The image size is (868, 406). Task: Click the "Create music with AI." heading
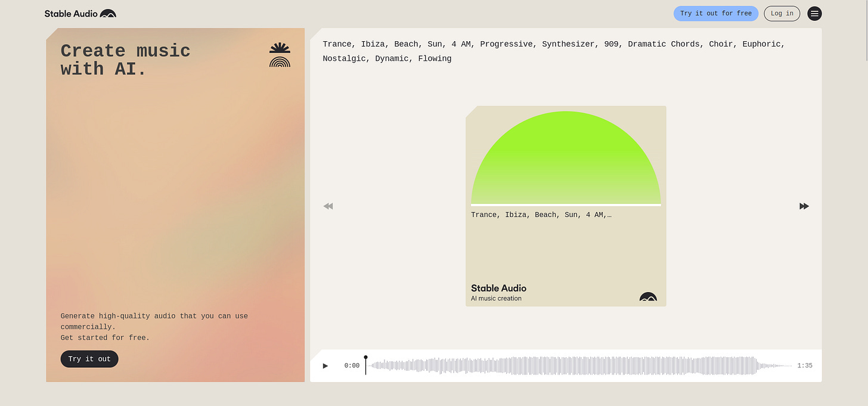tap(125, 60)
